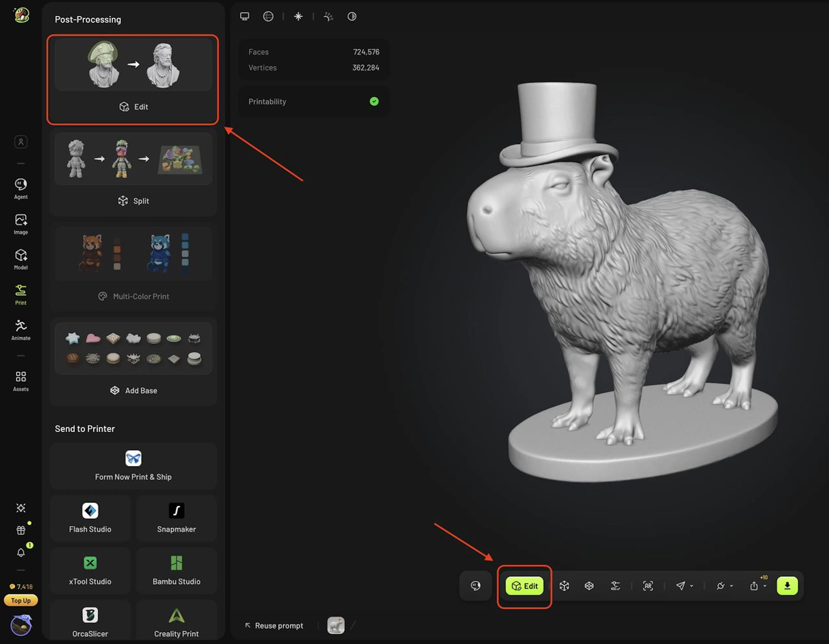Send model to Flash Studio
Screen dimensions: 829x644
[x=90, y=518]
